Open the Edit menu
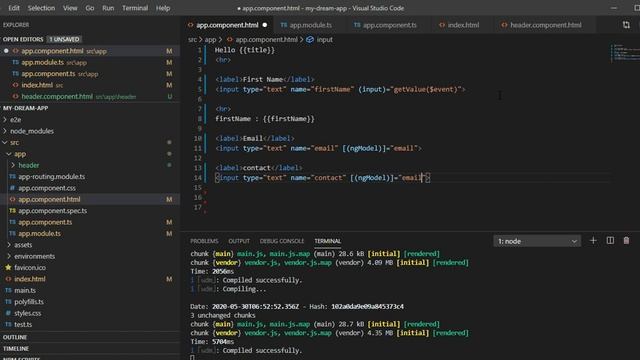 [x=14, y=8]
